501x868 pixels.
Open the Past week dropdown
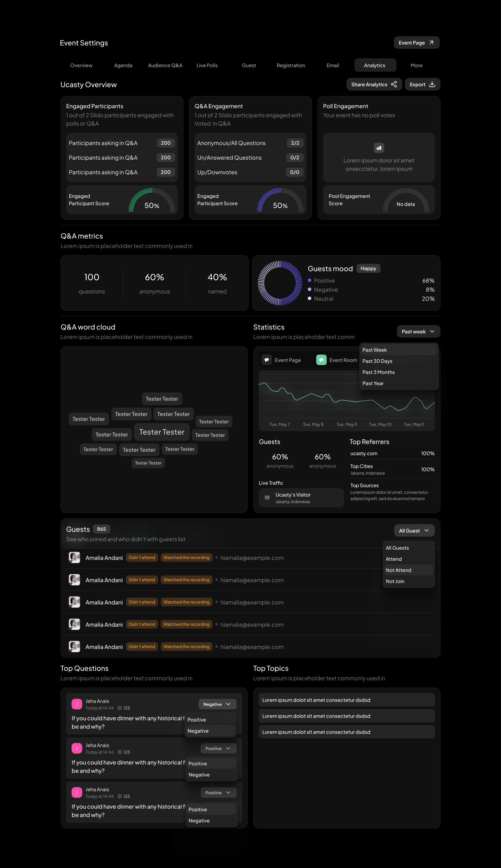(419, 331)
